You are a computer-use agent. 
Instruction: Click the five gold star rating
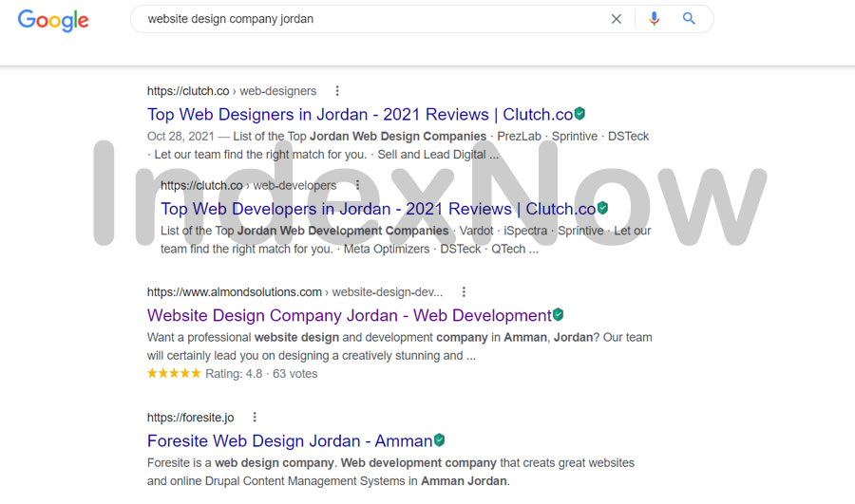coord(174,373)
